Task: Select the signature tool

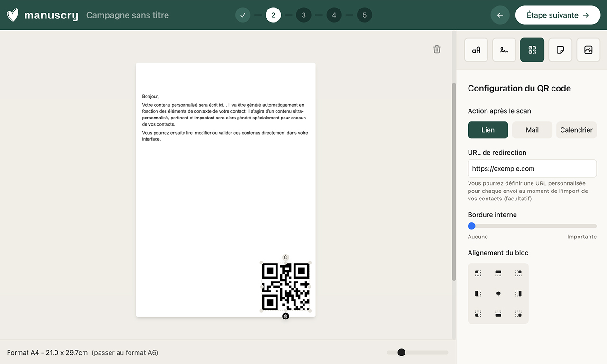Action: point(504,50)
